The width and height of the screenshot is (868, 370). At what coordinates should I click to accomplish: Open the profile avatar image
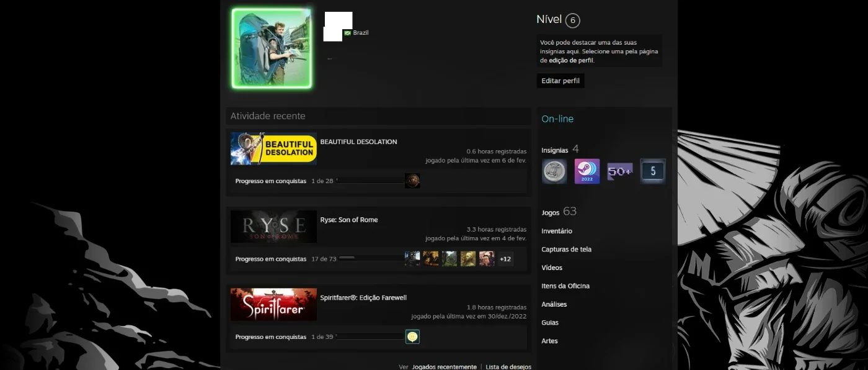click(x=272, y=48)
